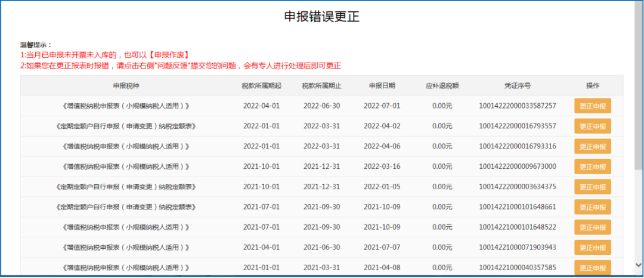Click 更正申报 for voucher 10014221000040357585
Screen dimensions: 644x278
[x=592, y=267]
